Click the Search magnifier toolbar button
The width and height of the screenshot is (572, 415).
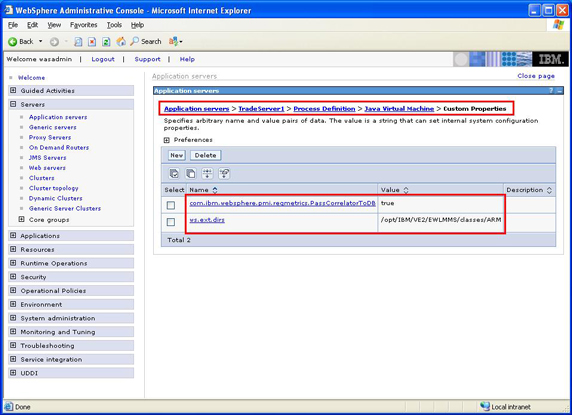point(146,42)
